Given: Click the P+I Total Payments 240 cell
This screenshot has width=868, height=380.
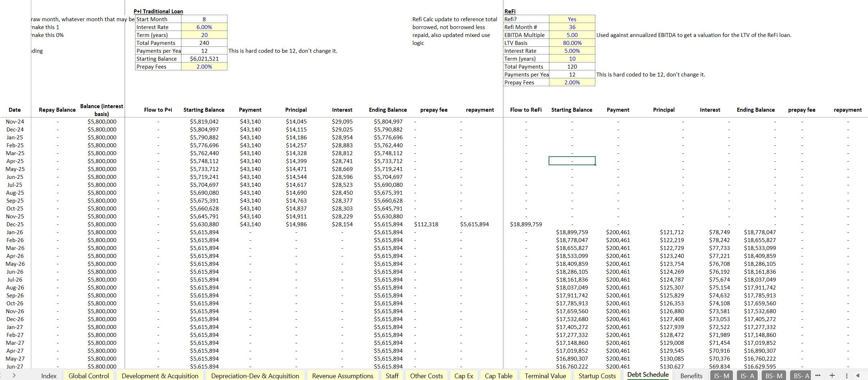Looking at the screenshot, I should click(204, 43).
